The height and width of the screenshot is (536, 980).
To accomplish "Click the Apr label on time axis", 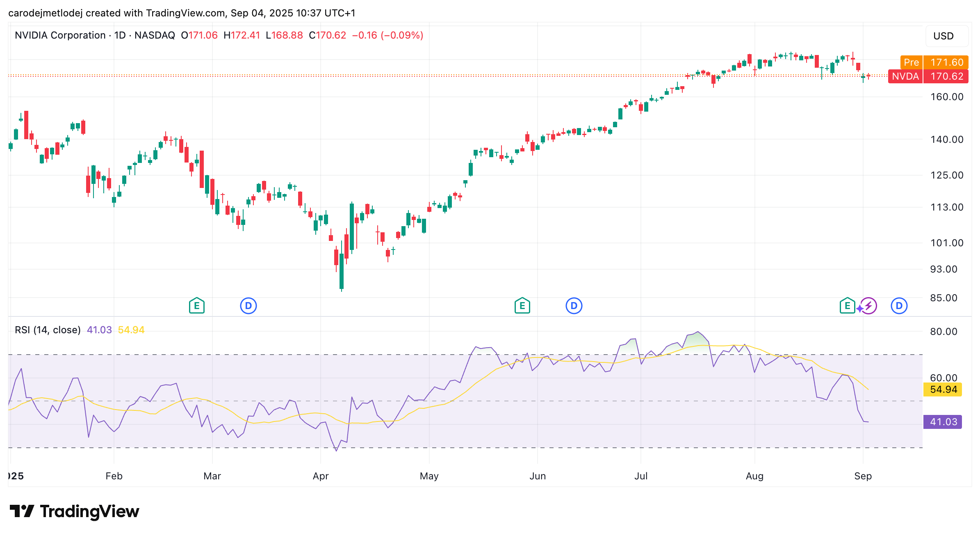I will [x=321, y=476].
